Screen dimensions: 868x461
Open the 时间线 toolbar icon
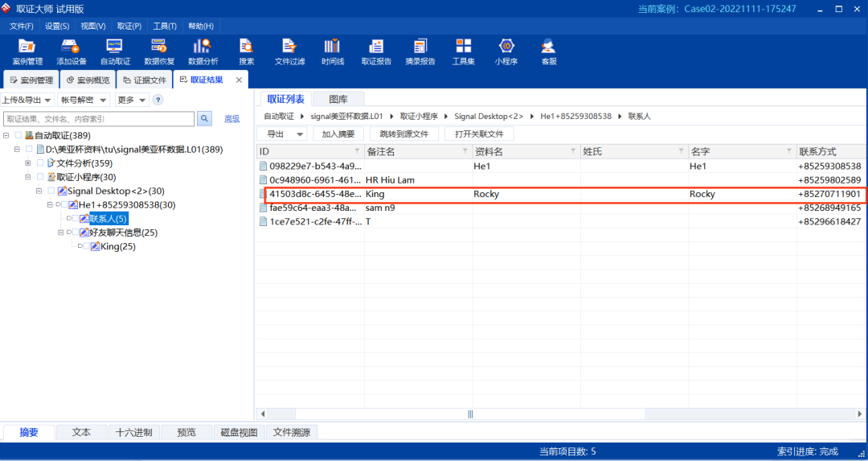coord(333,51)
